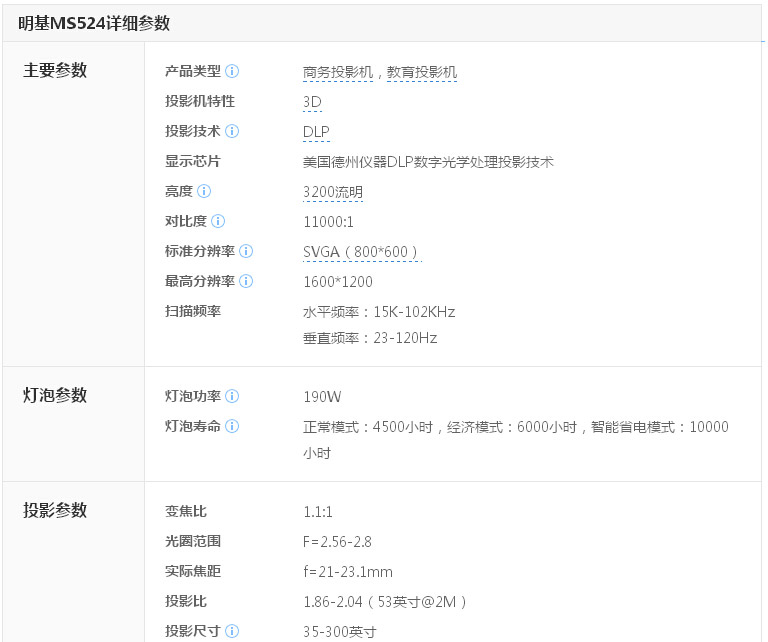This screenshot has height=642, width=768.
Task: Select the 灯泡参数 section heading
Action: (x=55, y=395)
